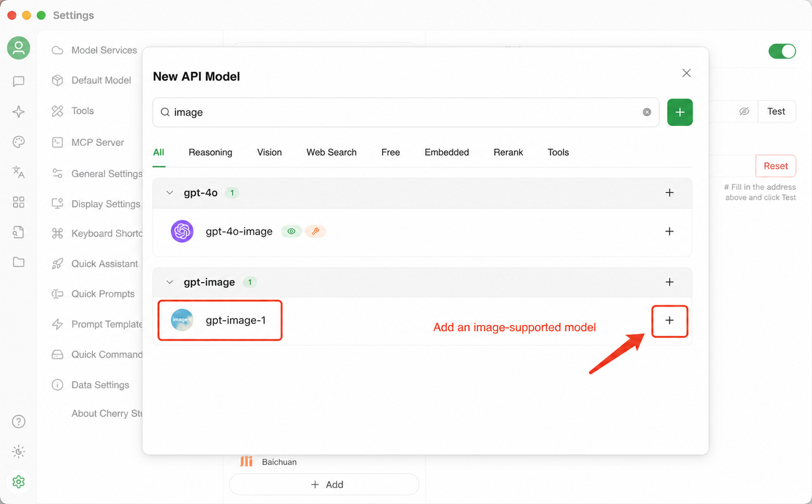This screenshot has width=812, height=504.
Task: Open Quick Assistant settings
Action: point(94,264)
